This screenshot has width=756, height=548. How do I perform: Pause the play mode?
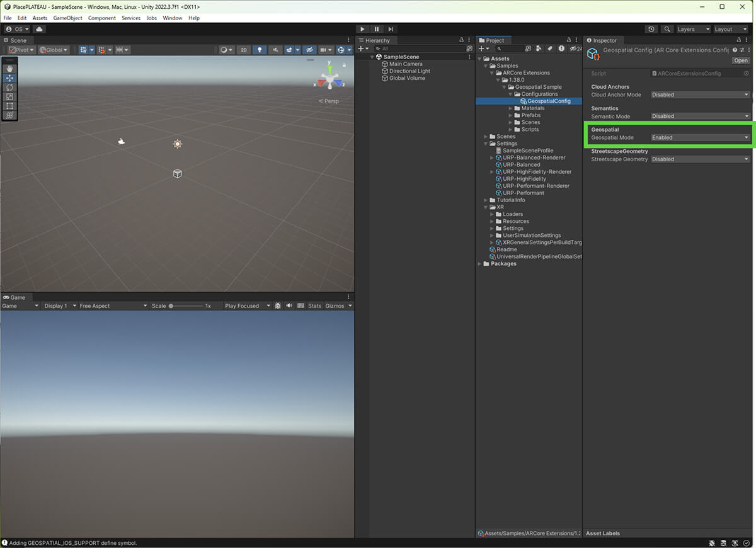[377, 29]
